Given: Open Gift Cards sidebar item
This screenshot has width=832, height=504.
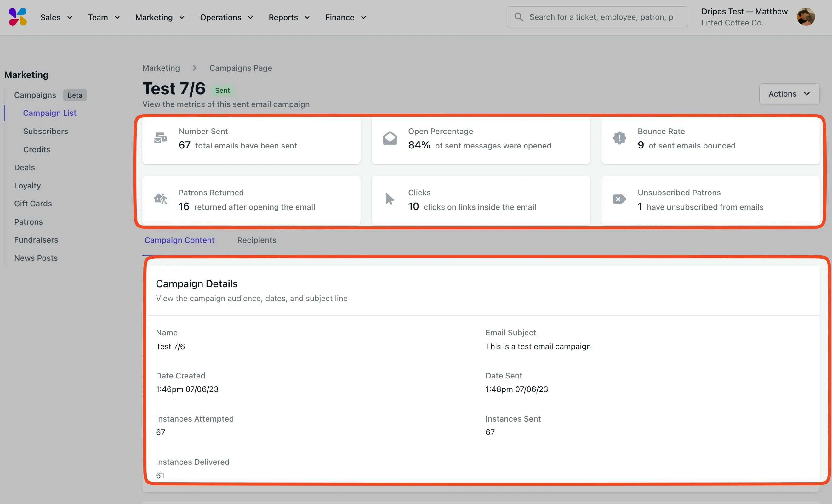Looking at the screenshot, I should pyautogui.click(x=33, y=204).
